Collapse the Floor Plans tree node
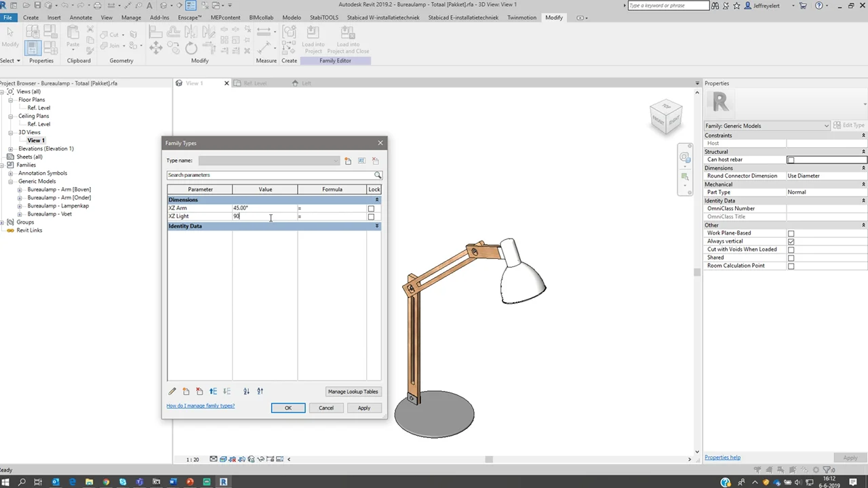Image resolution: width=868 pixels, height=488 pixels. coord(11,100)
